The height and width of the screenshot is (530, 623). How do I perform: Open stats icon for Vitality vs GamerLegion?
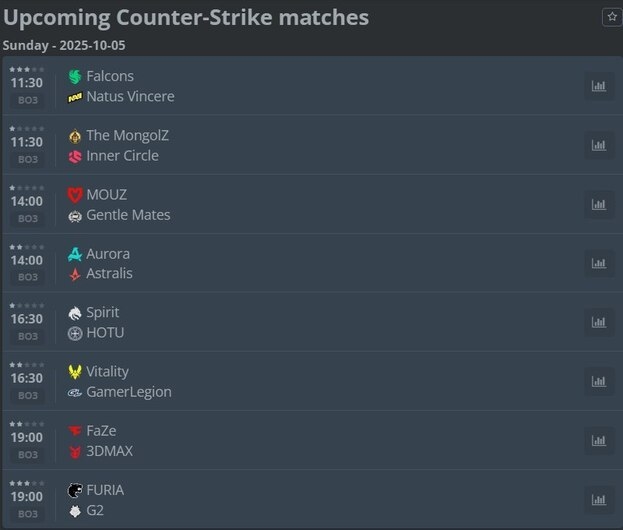click(599, 381)
